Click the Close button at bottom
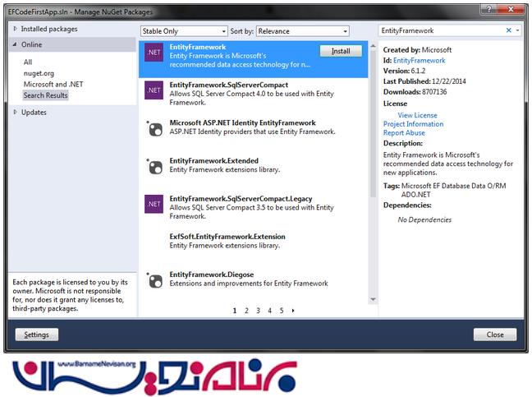The height and width of the screenshot is (397, 532). tap(495, 335)
